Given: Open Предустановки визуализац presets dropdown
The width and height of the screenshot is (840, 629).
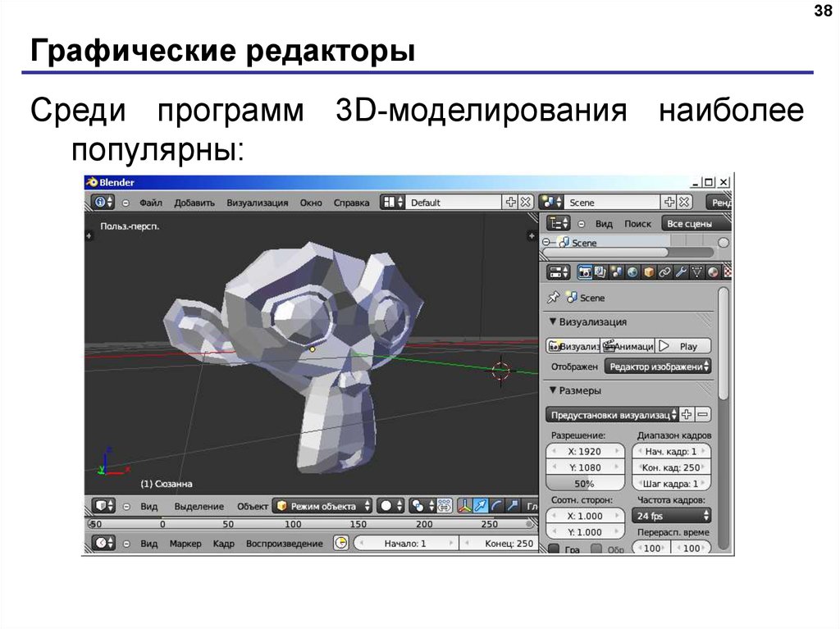Looking at the screenshot, I should click(612, 415).
